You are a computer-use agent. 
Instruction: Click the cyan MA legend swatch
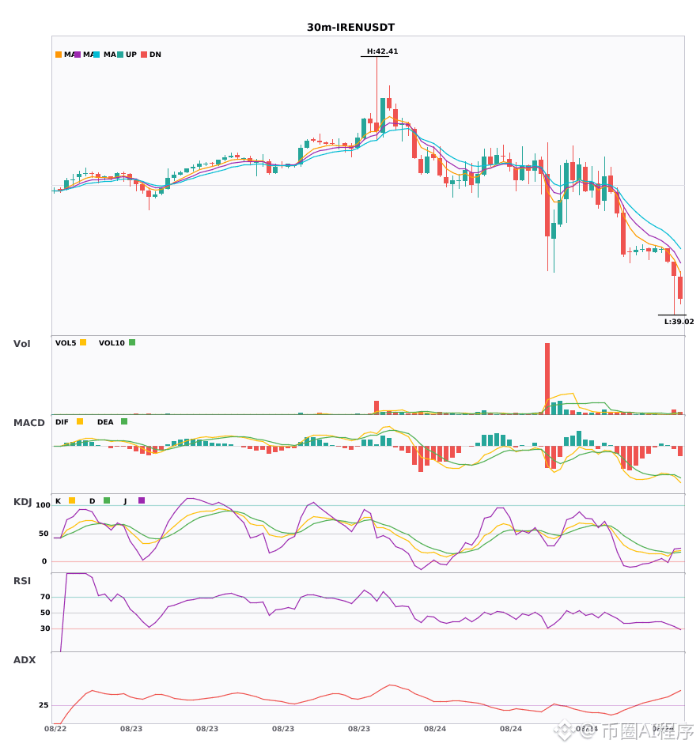point(96,55)
